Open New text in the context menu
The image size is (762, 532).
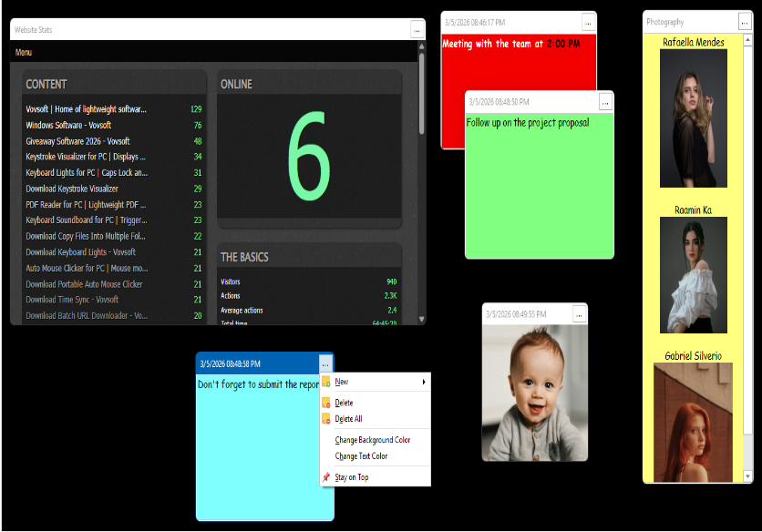click(x=342, y=382)
